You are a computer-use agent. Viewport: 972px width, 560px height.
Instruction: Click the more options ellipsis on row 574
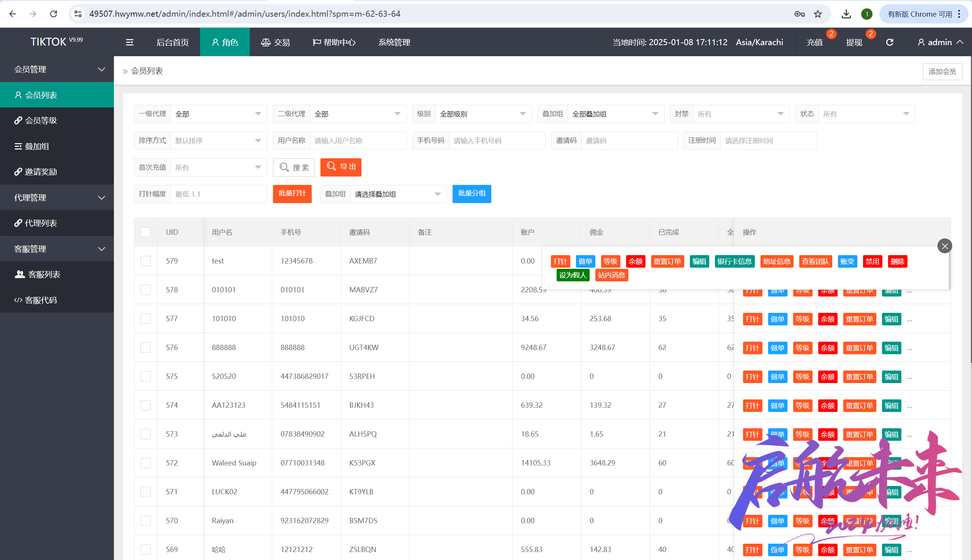coord(910,406)
